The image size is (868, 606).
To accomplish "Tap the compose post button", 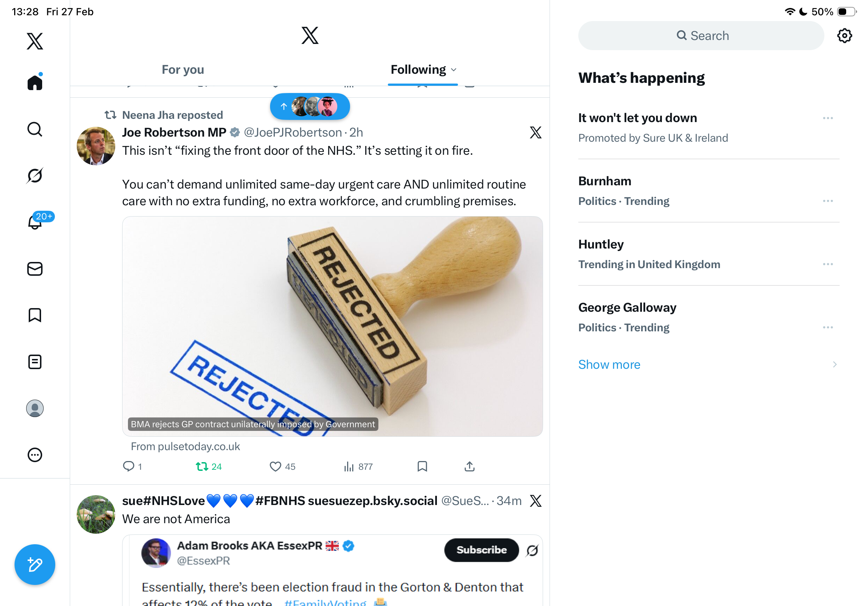I will pos(35,565).
